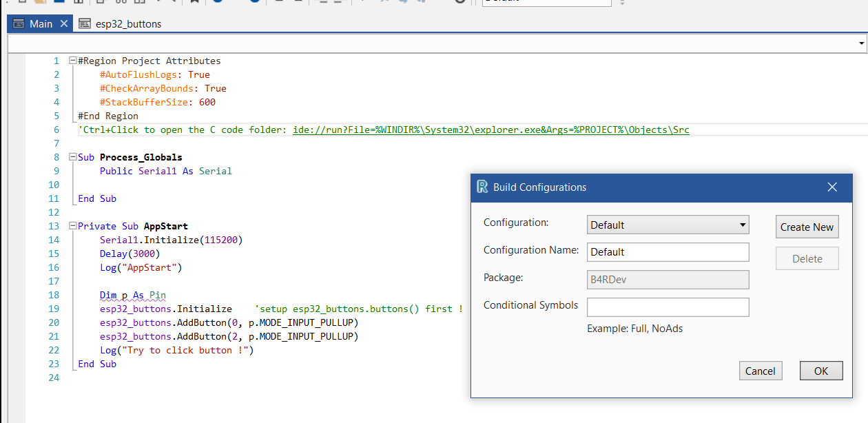This screenshot has width=868, height=423.
Task: Open the Configuration dropdown showing Default
Action: coord(668,225)
